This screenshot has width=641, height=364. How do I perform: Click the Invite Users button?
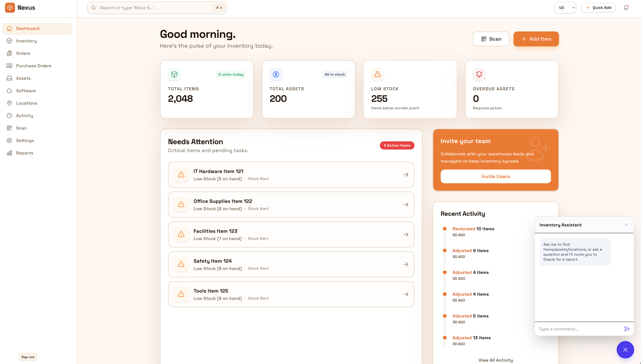point(495,176)
